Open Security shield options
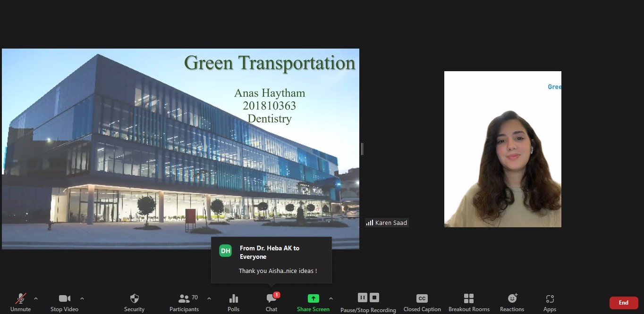 [134, 302]
